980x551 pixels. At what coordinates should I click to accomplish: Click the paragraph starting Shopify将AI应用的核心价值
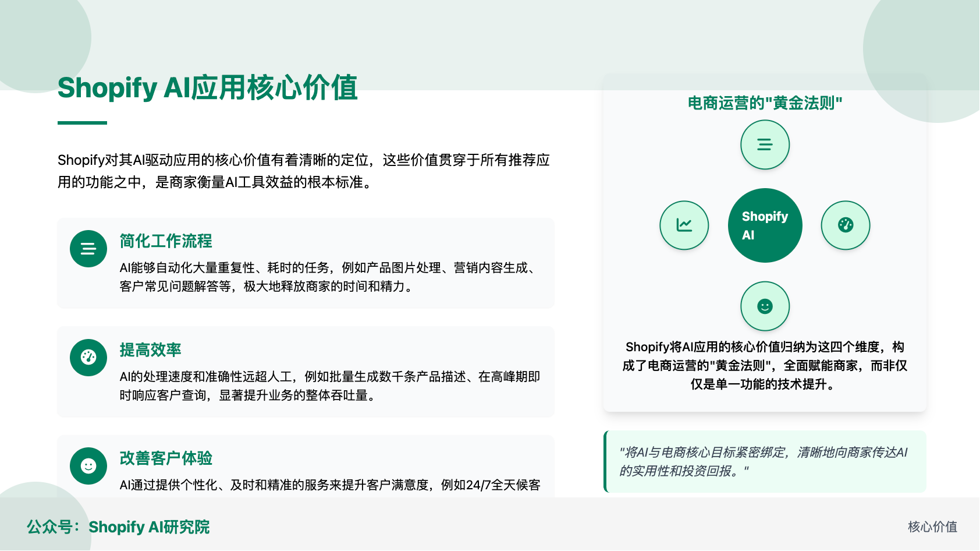point(765,366)
